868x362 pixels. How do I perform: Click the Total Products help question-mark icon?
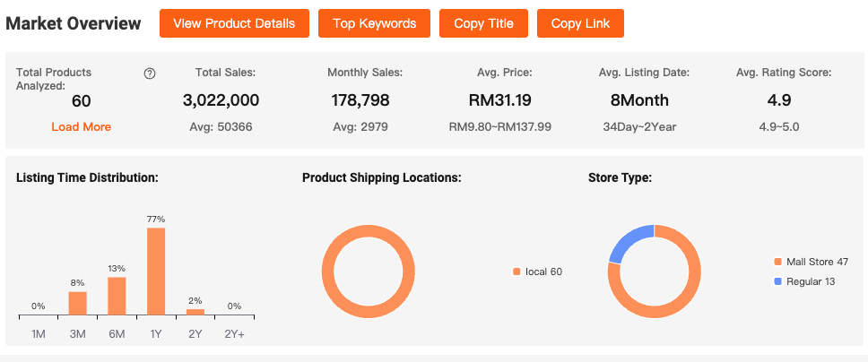(x=150, y=73)
